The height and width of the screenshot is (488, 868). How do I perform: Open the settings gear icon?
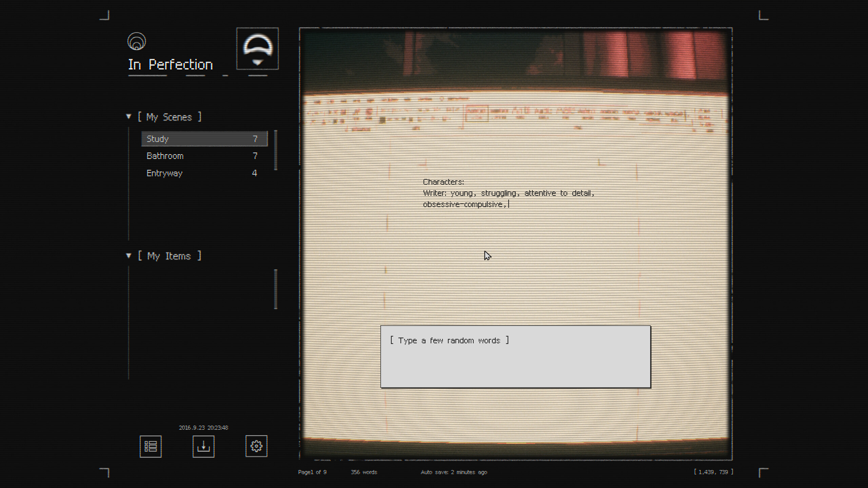click(256, 446)
